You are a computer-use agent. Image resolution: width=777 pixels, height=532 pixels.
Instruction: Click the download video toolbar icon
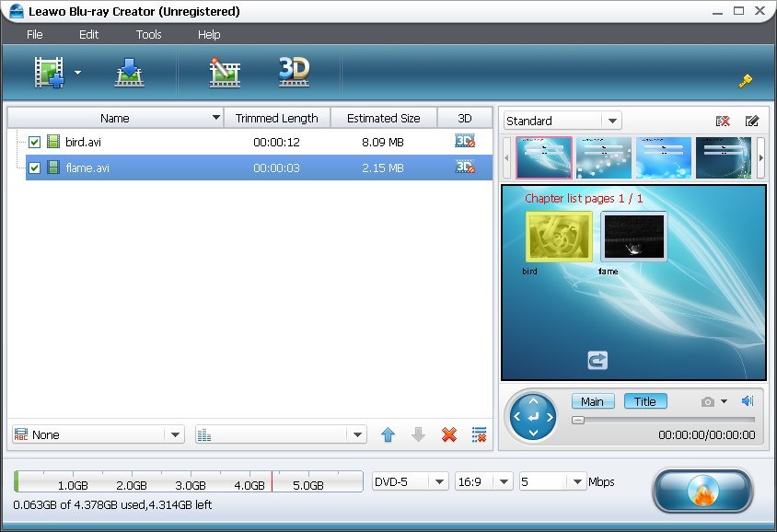tap(129, 73)
